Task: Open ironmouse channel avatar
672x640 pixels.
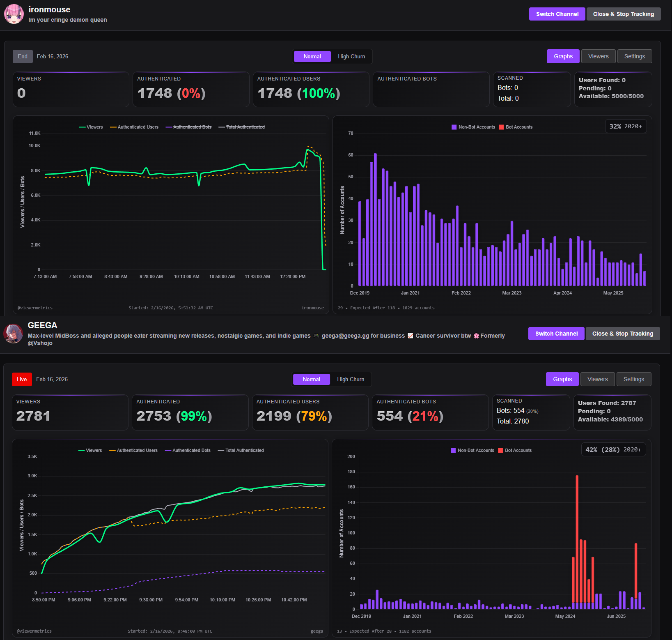Action: [x=14, y=14]
